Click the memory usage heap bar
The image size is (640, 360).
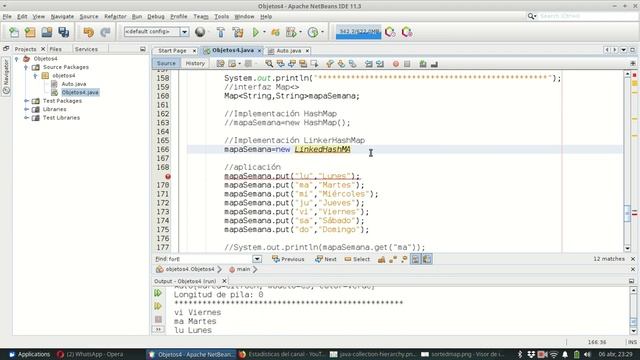pyautogui.click(x=358, y=32)
